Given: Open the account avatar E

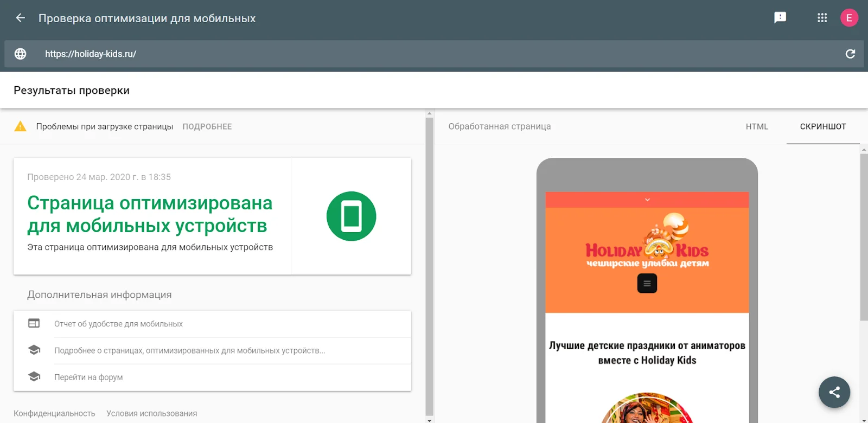Looking at the screenshot, I should 849,18.
